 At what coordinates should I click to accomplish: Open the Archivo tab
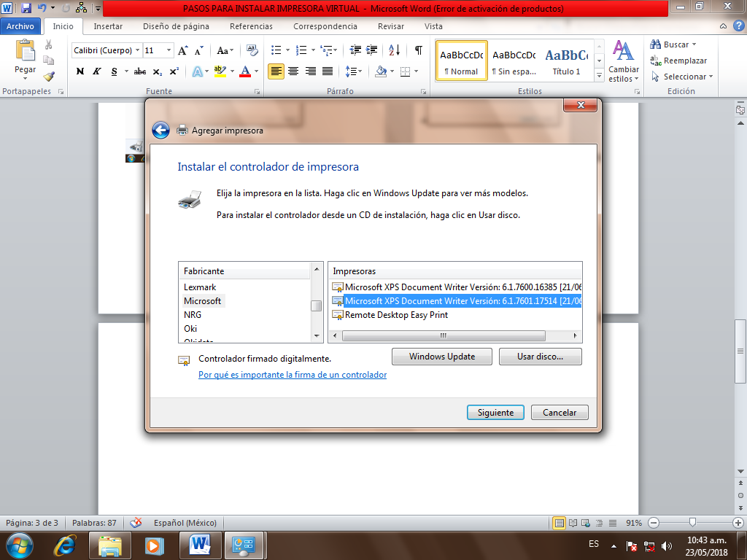click(20, 26)
